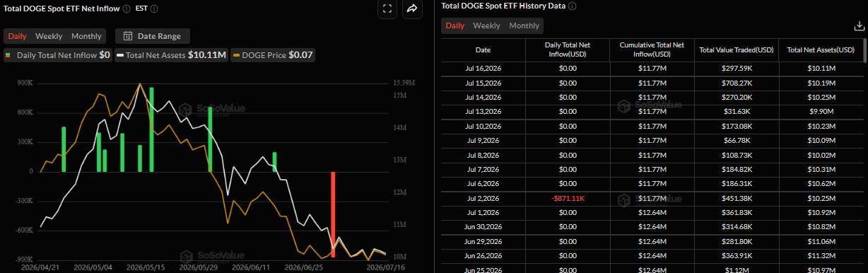Click the -$871.11K outflow value
Viewport: 868px width, 273px height.
[568, 198]
